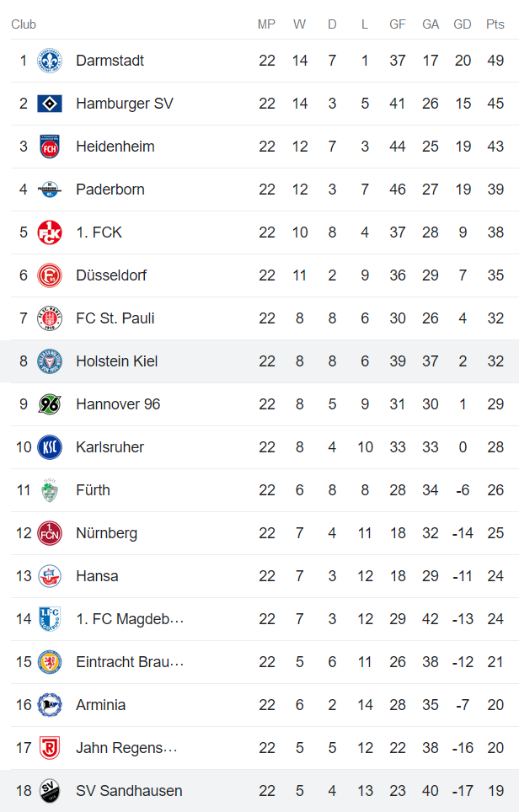Sort the table by Pts column
Viewport: 519px width, 812px height.
pos(495,24)
